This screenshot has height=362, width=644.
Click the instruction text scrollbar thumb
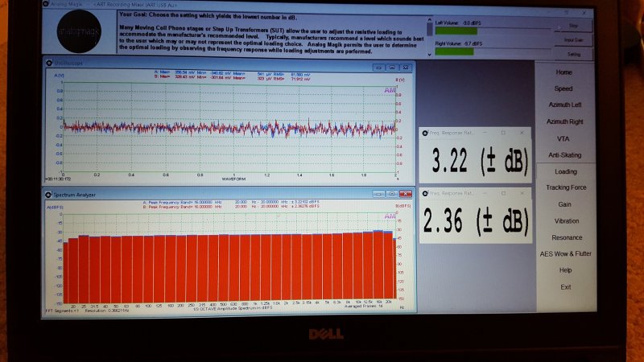[430, 29]
